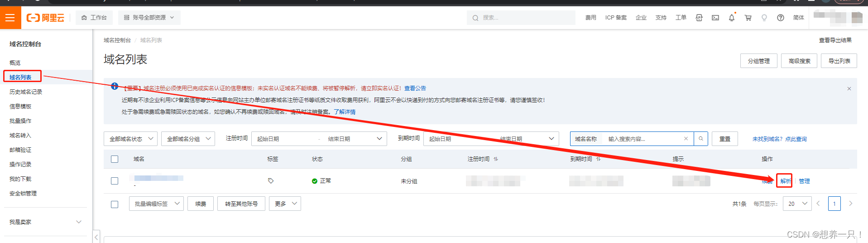Switch language via 简体

[798, 18]
